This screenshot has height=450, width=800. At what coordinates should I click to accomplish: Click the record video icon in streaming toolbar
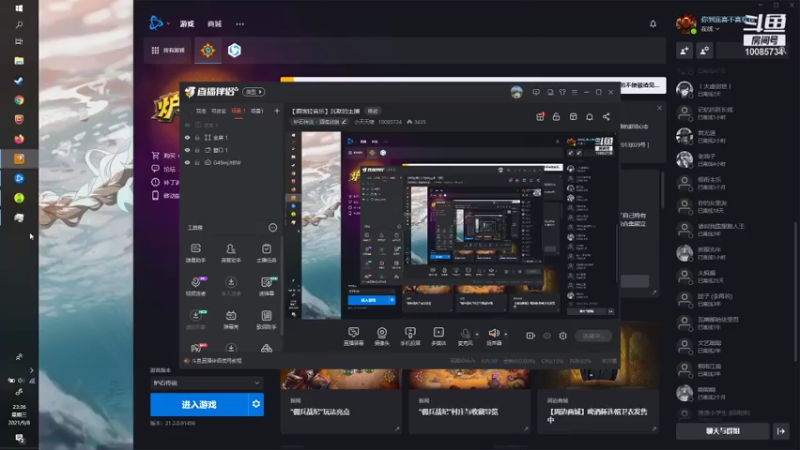tap(531, 336)
